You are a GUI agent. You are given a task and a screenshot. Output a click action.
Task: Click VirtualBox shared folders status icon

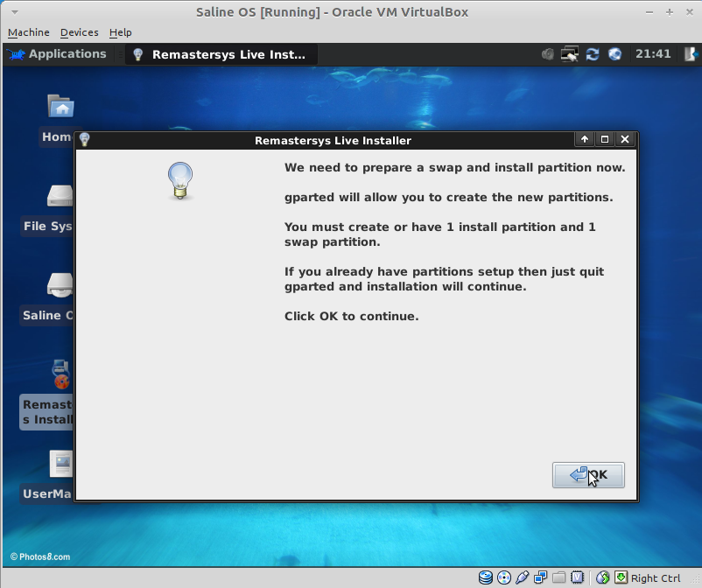click(558, 577)
